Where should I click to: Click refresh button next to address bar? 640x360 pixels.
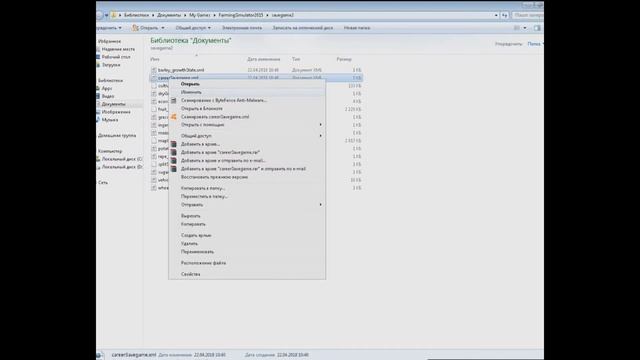coord(505,15)
